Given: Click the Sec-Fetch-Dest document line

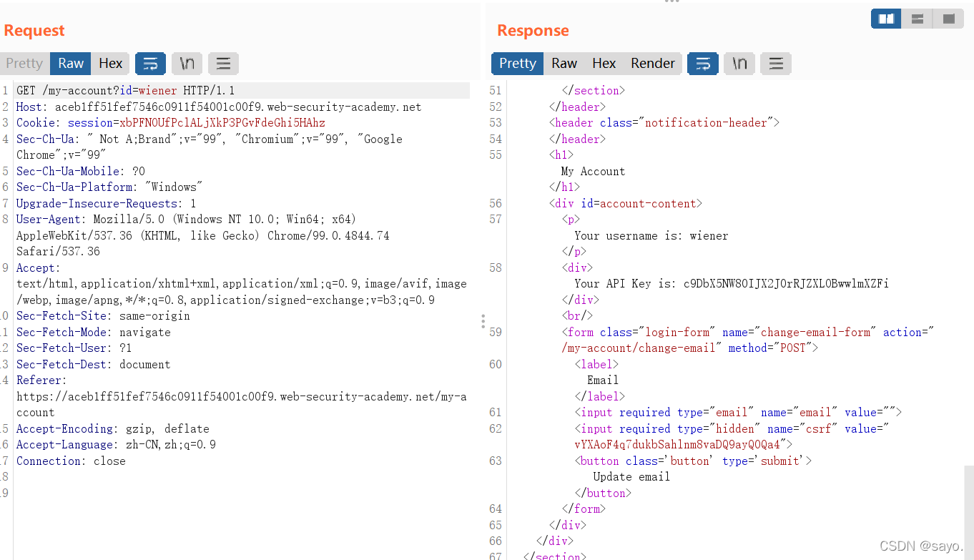Looking at the screenshot, I should coord(94,365).
